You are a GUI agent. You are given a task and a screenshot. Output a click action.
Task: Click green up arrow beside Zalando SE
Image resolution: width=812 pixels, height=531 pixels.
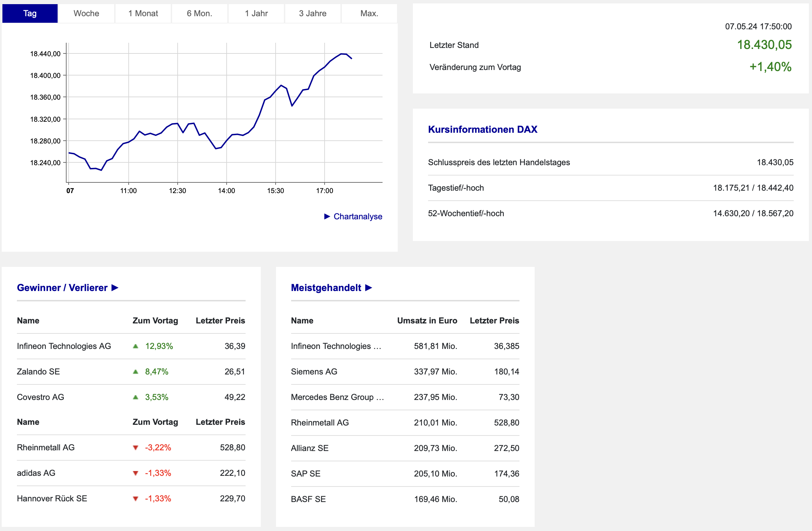[136, 372]
